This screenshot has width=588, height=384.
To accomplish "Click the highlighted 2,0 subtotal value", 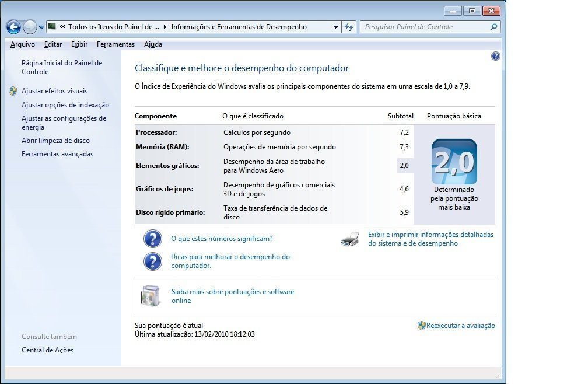I will [405, 166].
